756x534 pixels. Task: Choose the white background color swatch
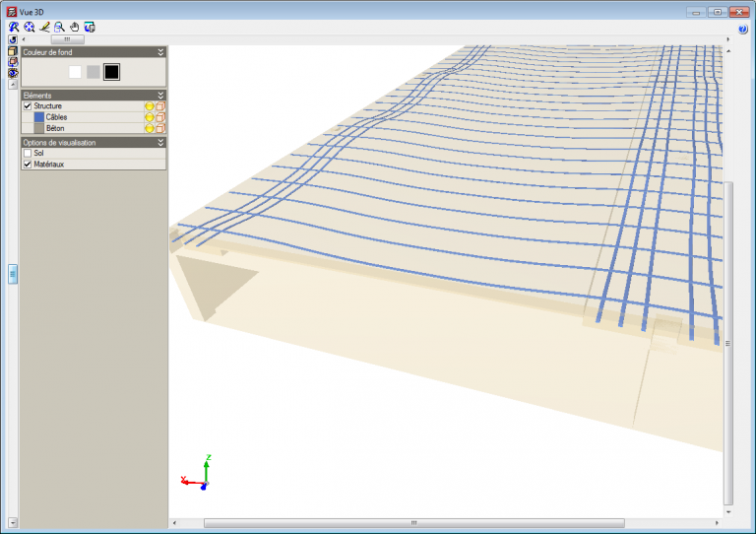pos(75,72)
